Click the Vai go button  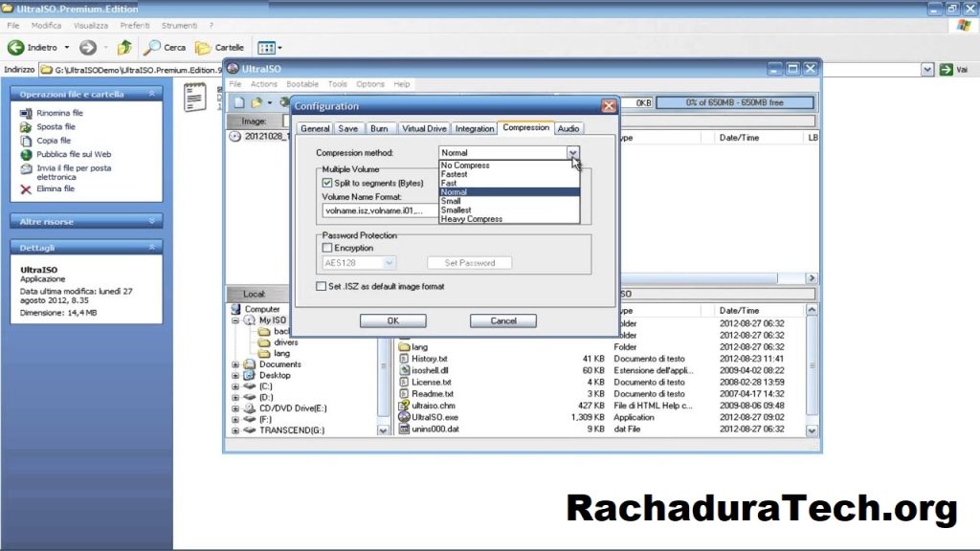954,69
